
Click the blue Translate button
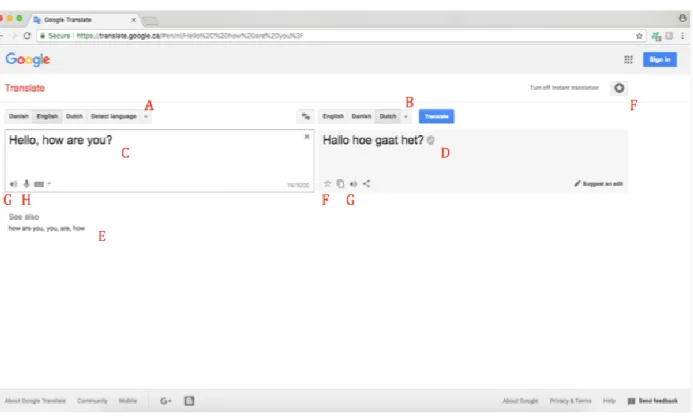(x=436, y=116)
